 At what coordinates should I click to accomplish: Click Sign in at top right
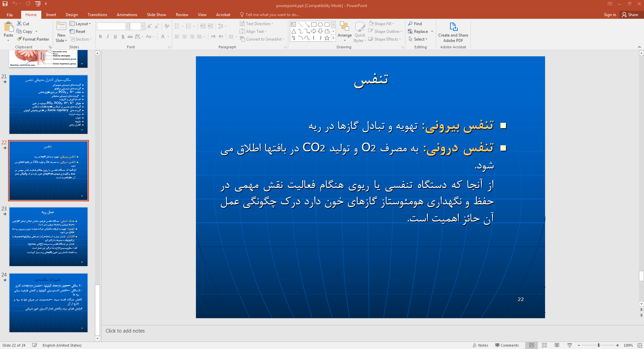pyautogui.click(x=610, y=15)
